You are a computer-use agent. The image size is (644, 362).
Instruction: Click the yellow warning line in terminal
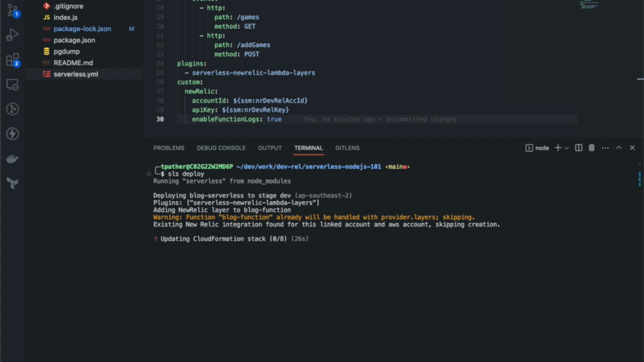(314, 217)
